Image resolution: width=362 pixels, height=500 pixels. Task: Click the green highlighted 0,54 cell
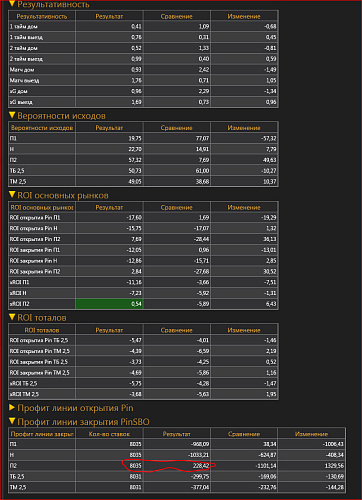tap(109, 304)
